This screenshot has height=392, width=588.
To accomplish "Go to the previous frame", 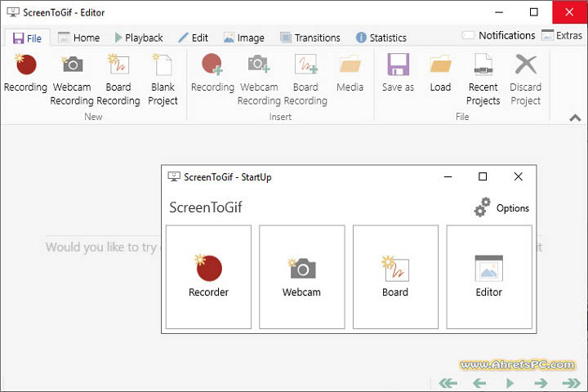I will 479,383.
